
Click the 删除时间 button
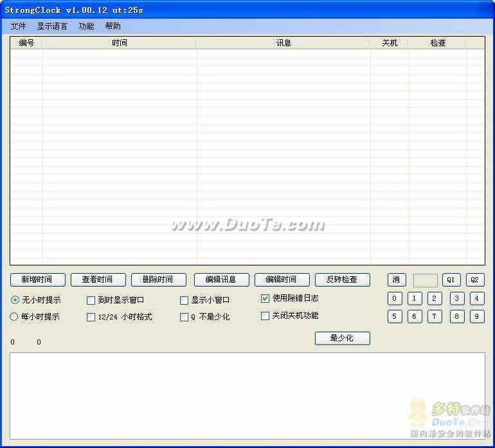(159, 280)
